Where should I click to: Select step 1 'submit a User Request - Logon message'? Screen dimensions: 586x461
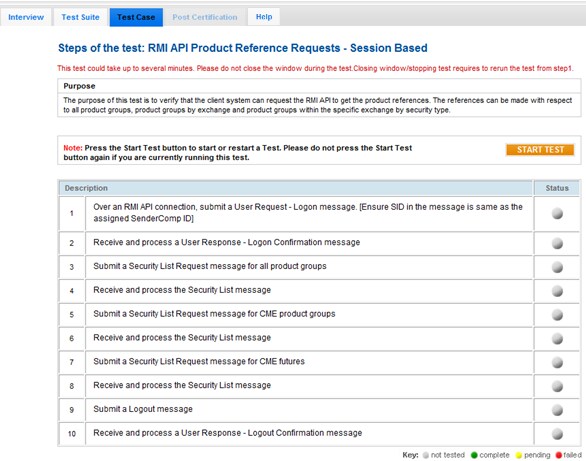(308, 213)
